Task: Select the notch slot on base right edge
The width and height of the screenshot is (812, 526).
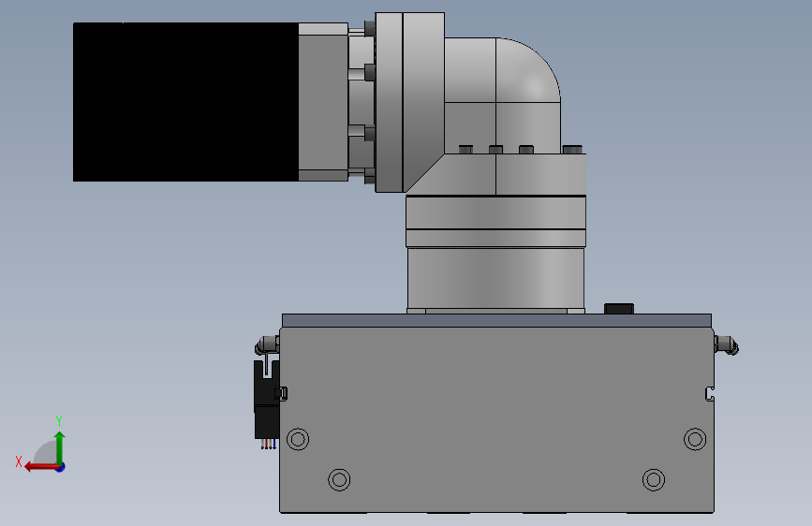Action: (710, 394)
